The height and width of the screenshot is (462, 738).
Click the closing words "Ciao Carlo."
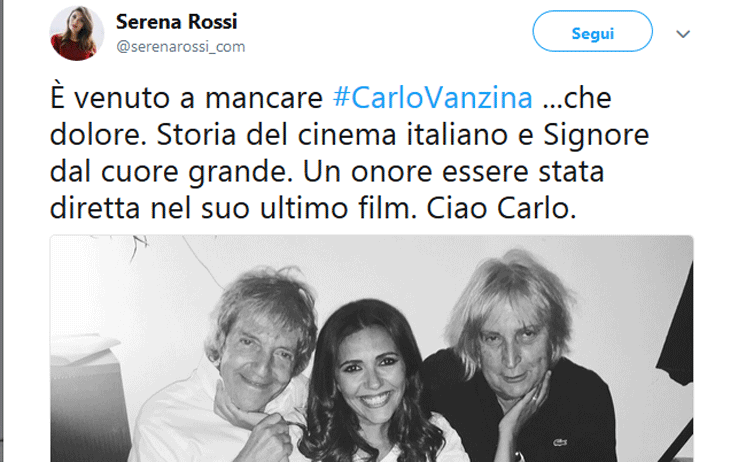point(501,208)
